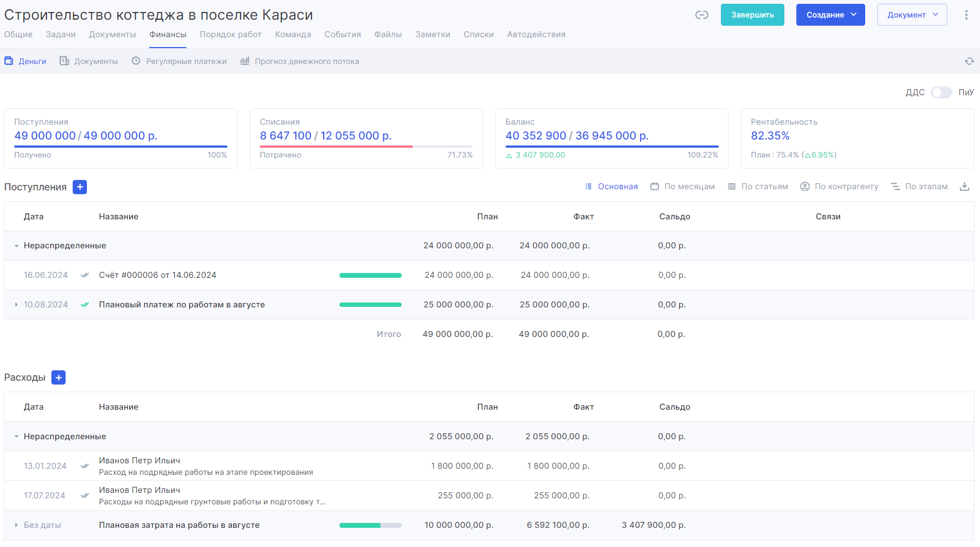Click green checkmark of Плановый платеж row

[x=85, y=305]
